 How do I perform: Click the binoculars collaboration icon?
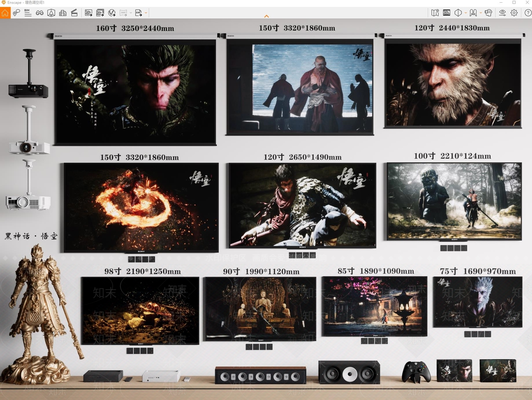pos(40,13)
